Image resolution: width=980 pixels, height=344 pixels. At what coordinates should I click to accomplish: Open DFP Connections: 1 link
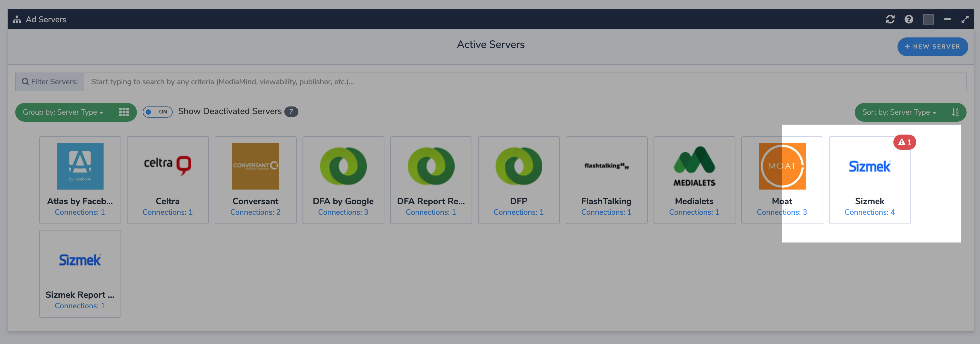(519, 212)
